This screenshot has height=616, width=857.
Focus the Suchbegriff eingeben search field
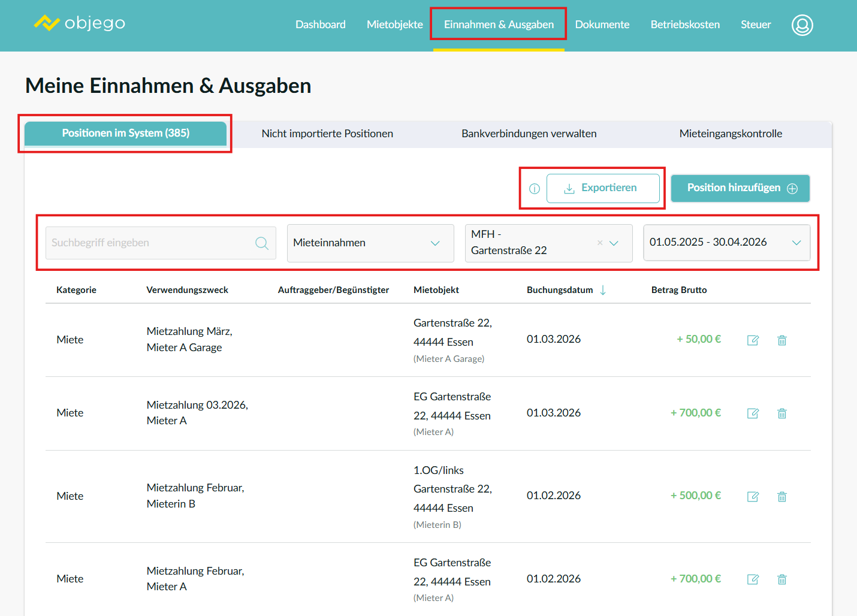tap(161, 243)
